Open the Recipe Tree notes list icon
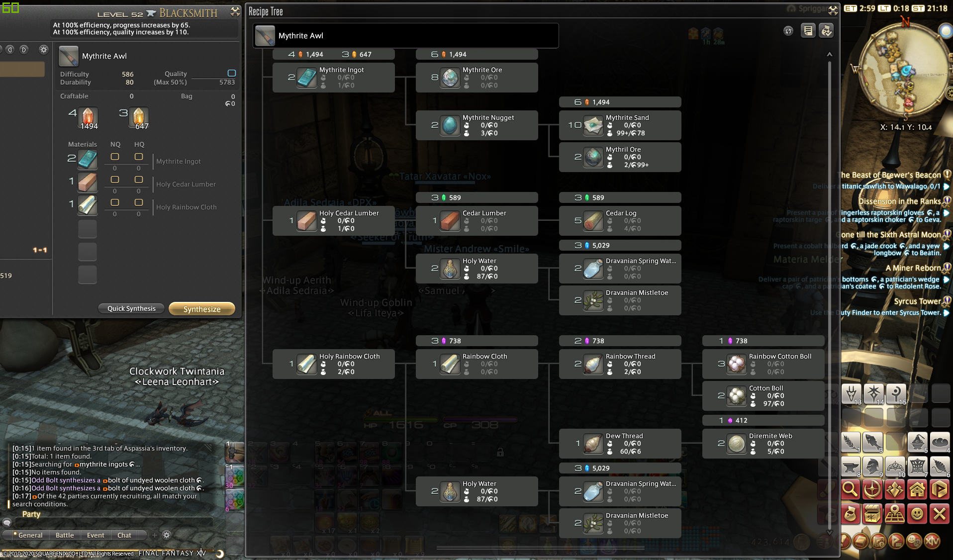The height and width of the screenshot is (560, 953). (808, 31)
